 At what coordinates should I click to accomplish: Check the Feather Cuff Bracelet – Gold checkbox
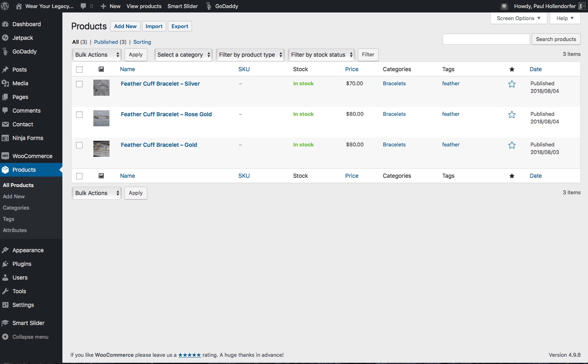(x=79, y=145)
